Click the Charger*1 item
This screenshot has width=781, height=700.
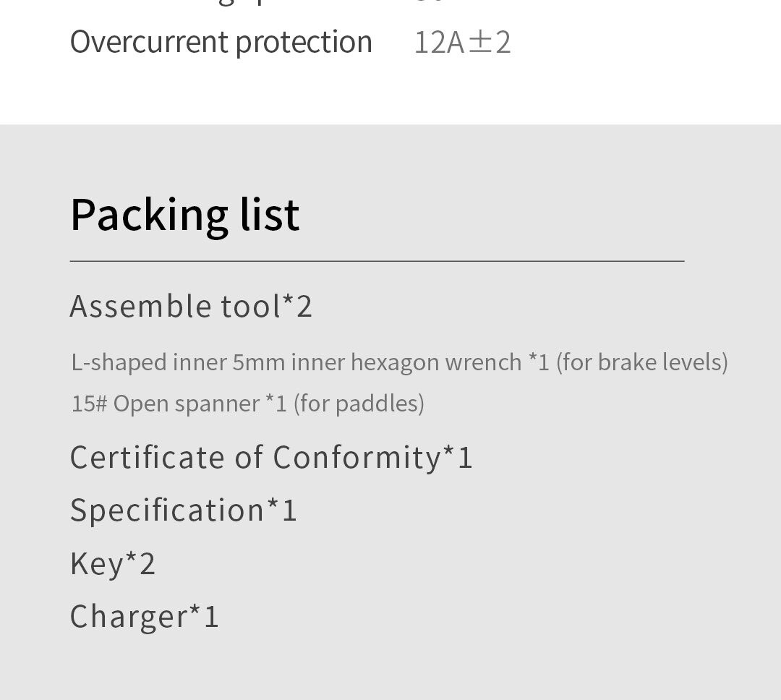pos(145,616)
